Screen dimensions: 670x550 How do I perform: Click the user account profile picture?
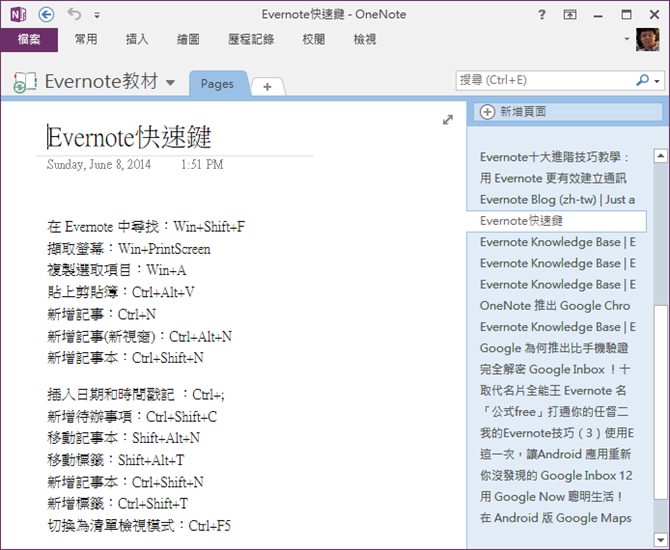(648, 40)
